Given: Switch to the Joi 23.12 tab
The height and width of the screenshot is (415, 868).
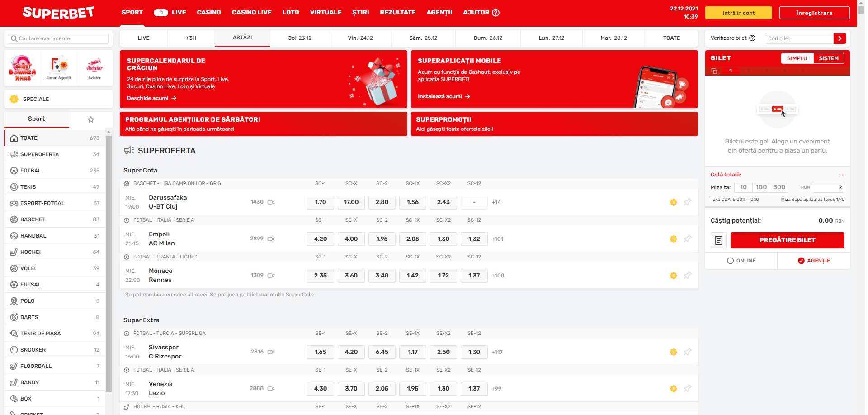Looking at the screenshot, I should (300, 38).
